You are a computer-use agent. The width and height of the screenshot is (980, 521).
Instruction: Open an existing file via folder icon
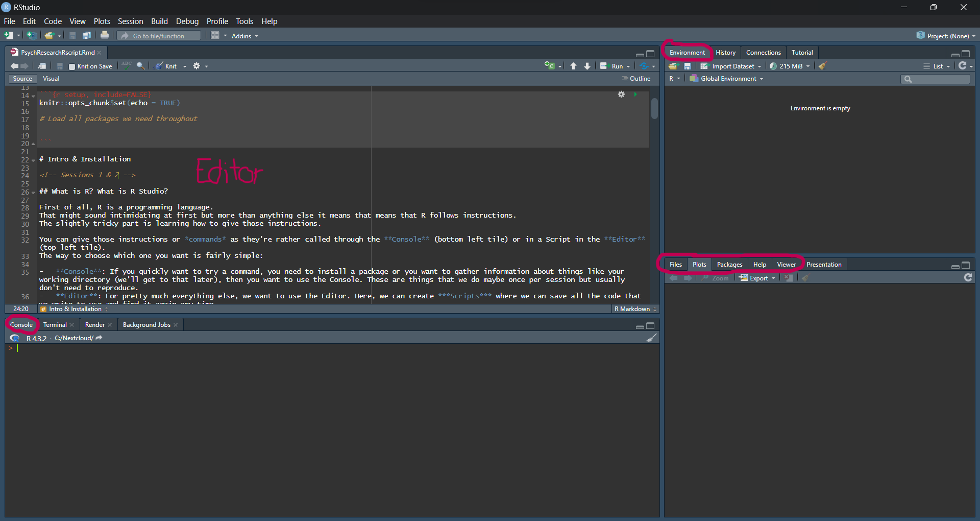tap(49, 36)
